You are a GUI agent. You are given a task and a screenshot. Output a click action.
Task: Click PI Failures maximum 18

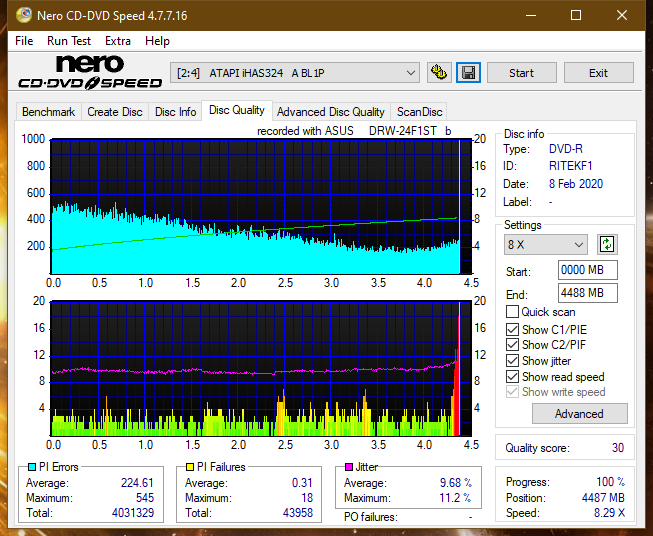click(307, 498)
